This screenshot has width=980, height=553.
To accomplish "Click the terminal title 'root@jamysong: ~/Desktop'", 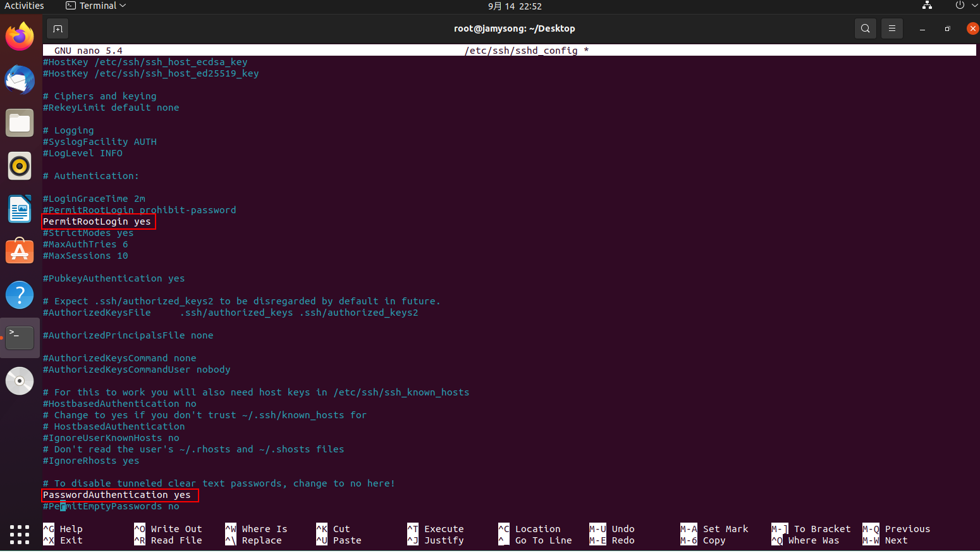I will point(515,28).
